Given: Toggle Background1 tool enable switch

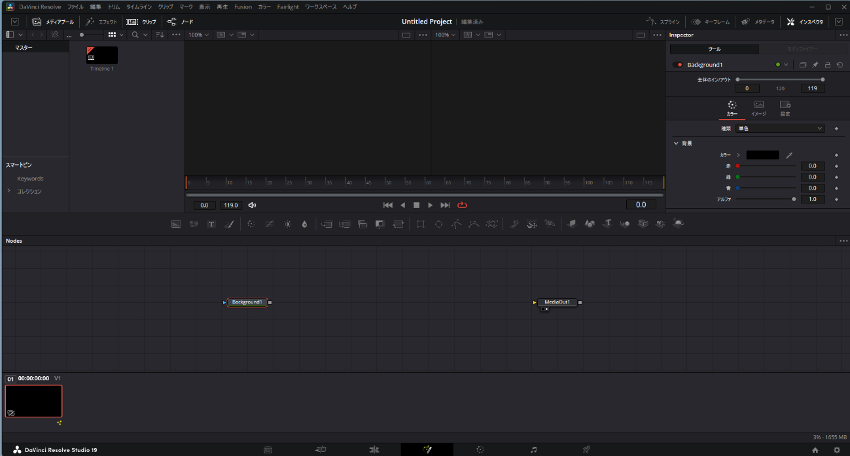Looking at the screenshot, I should tap(680, 65).
